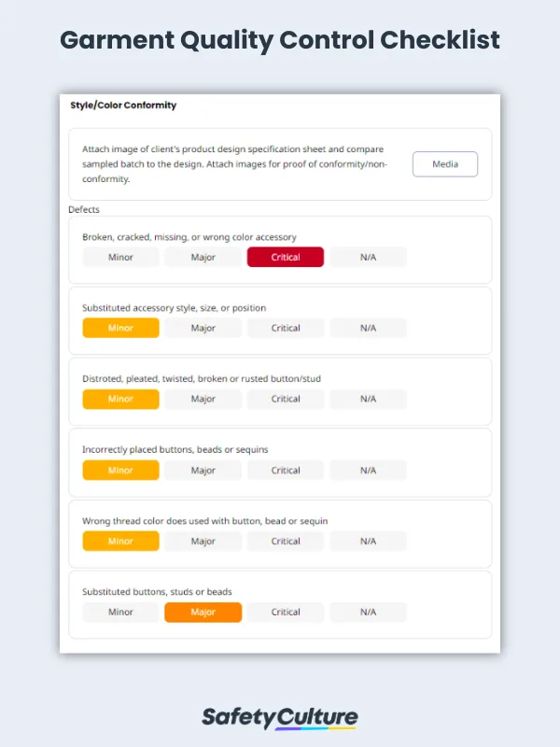Select Minor for incorrectly placed buttons
560x747 pixels.
coord(120,471)
